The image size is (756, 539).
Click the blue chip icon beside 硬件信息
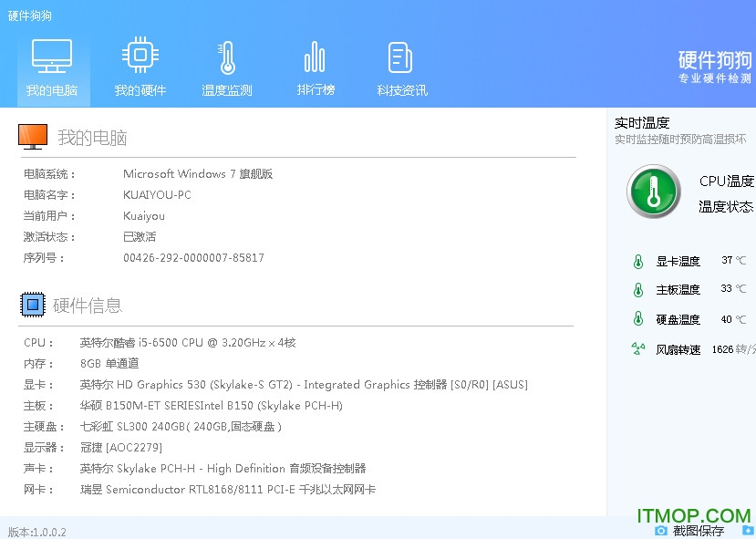coord(33,304)
